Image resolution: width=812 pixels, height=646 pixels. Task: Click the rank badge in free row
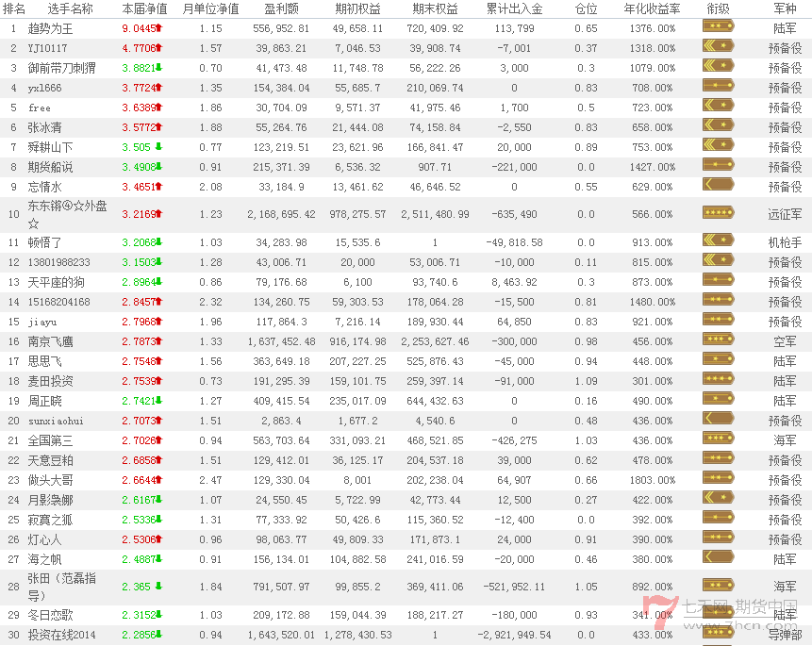[x=719, y=106]
